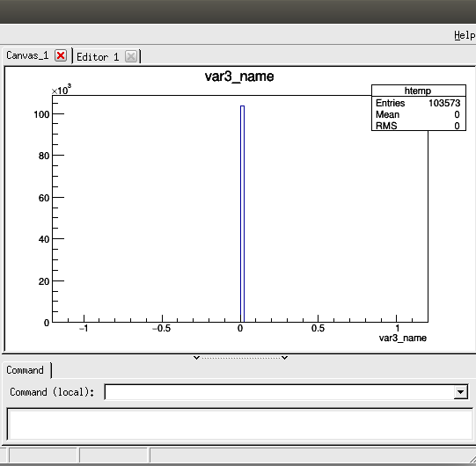The height and width of the screenshot is (466, 476).
Task: Click the -0.5 label on the x-axis
Action: (x=162, y=328)
